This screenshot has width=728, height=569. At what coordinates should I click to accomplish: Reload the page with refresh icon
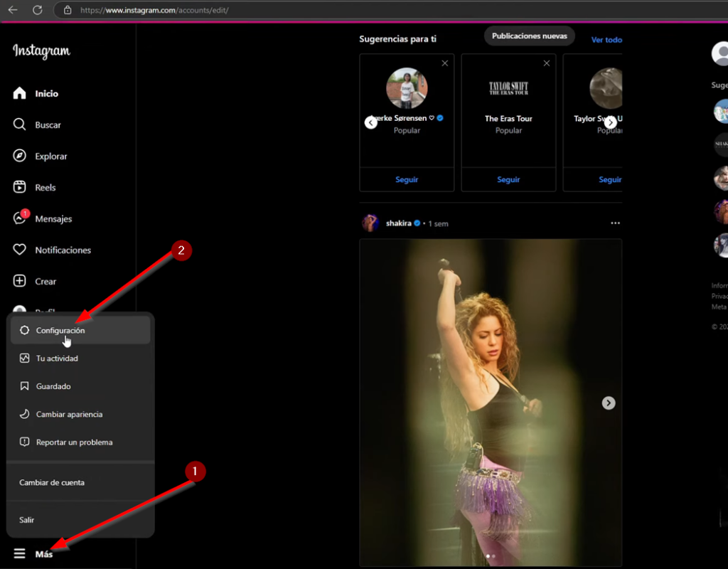point(38,10)
